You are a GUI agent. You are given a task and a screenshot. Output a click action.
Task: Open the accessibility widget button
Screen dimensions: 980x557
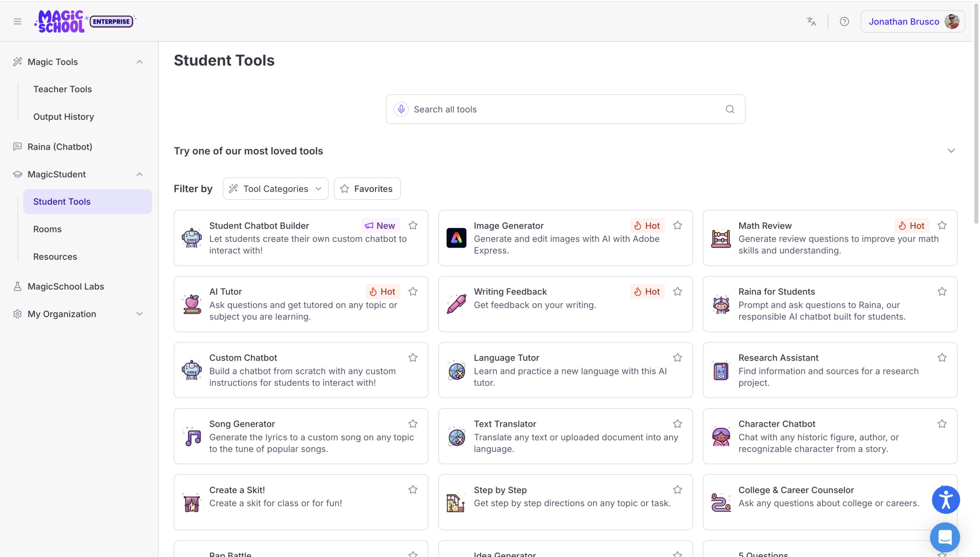click(x=946, y=500)
